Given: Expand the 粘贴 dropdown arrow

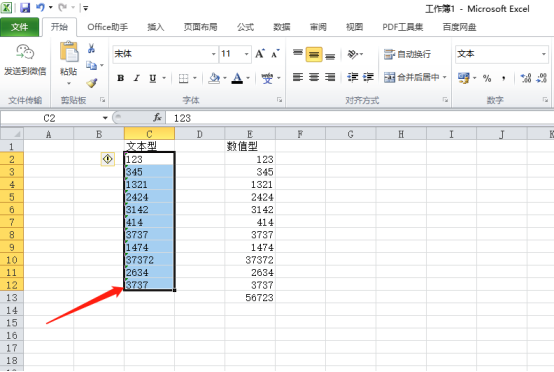Looking at the screenshot, I should [69, 83].
